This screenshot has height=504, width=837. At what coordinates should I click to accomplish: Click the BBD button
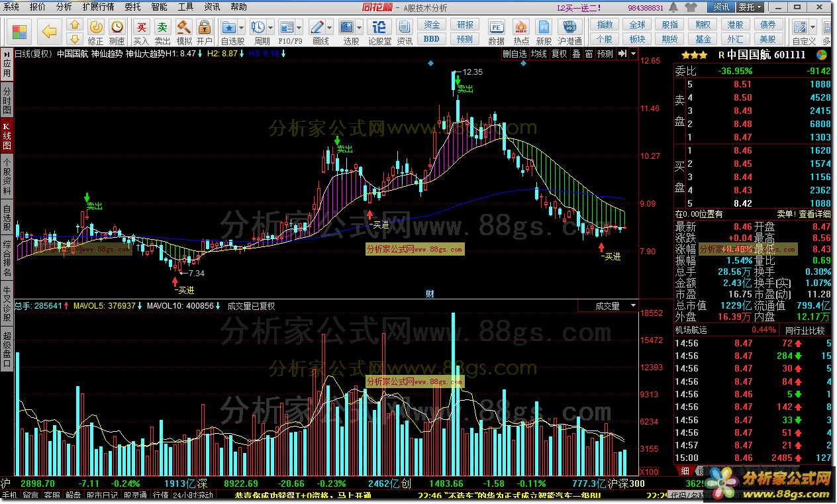pos(432,39)
